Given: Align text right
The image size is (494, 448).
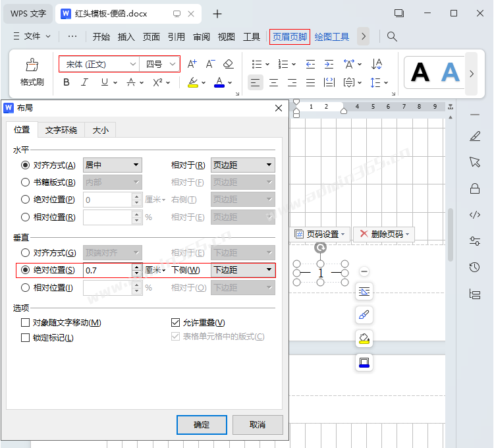Looking at the screenshot, I should click(292, 82).
